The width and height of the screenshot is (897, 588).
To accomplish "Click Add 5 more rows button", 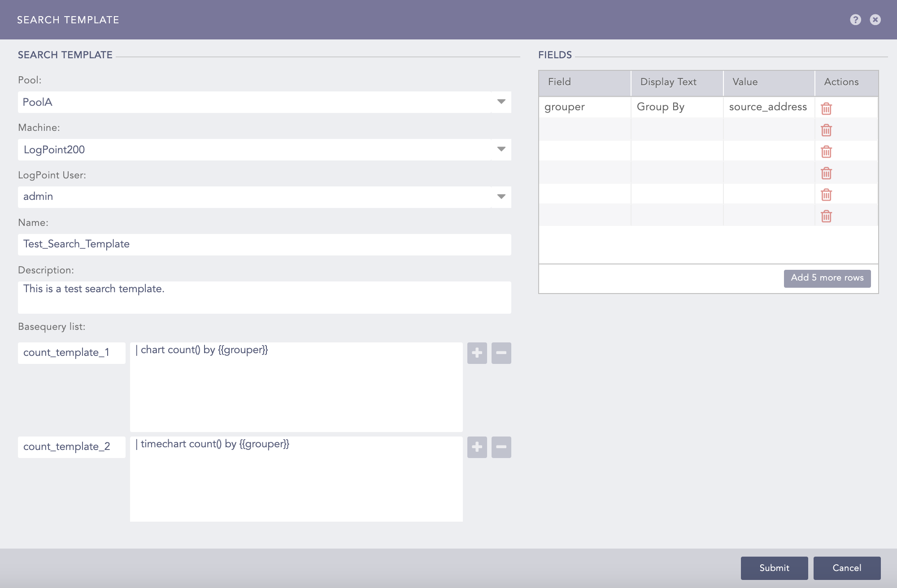I will click(x=827, y=278).
